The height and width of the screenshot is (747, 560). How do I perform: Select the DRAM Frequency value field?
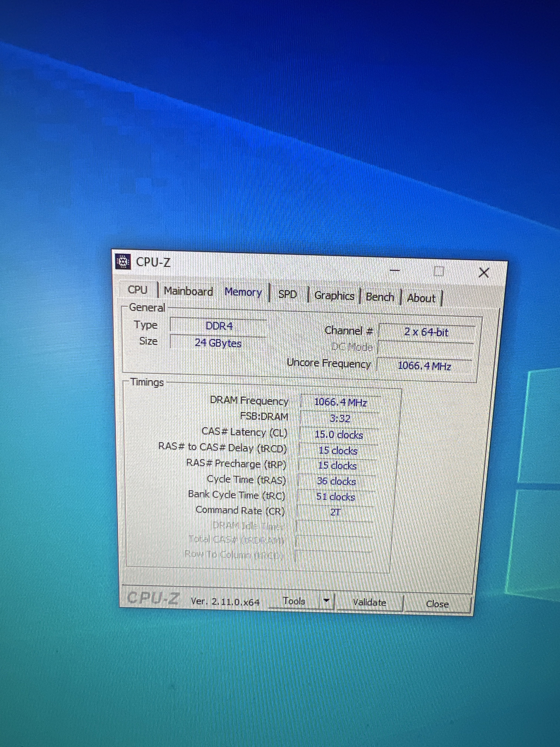tap(340, 402)
